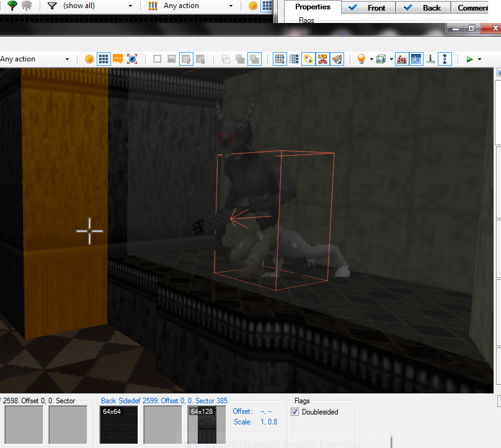501x448 pixels.
Task: Click the dynamic lights lightbulb icon
Action: (x=361, y=59)
